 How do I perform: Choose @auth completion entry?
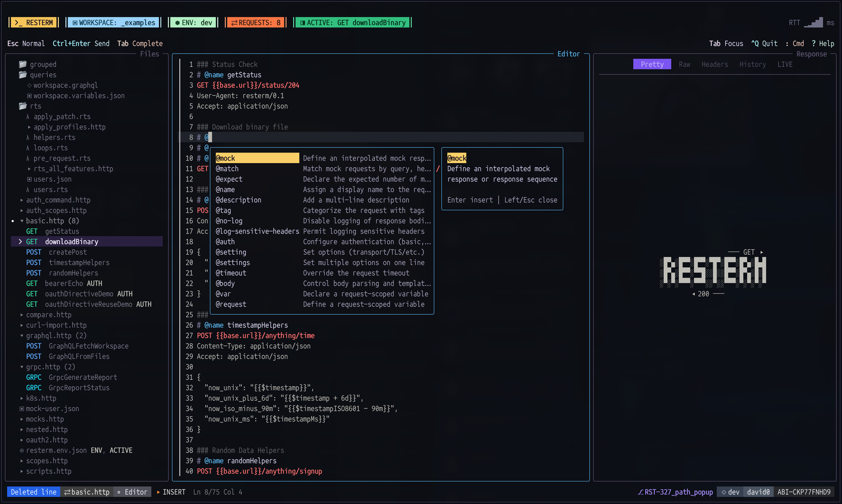click(323, 241)
